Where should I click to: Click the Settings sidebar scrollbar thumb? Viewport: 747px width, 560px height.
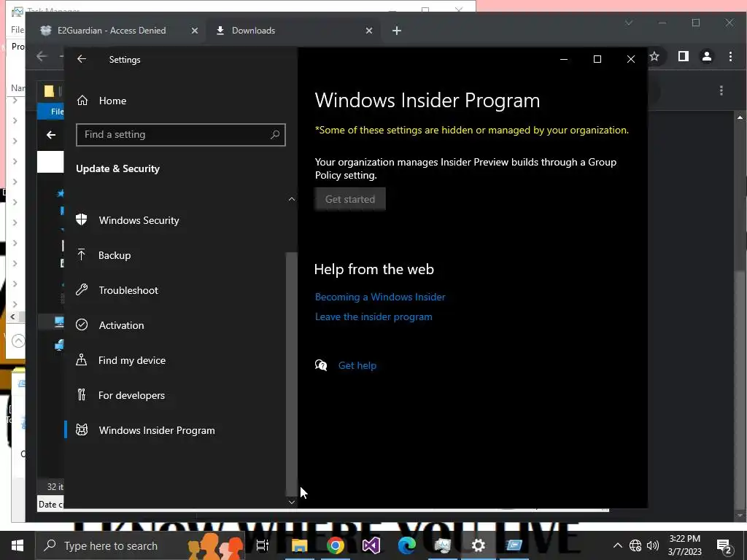click(x=292, y=374)
